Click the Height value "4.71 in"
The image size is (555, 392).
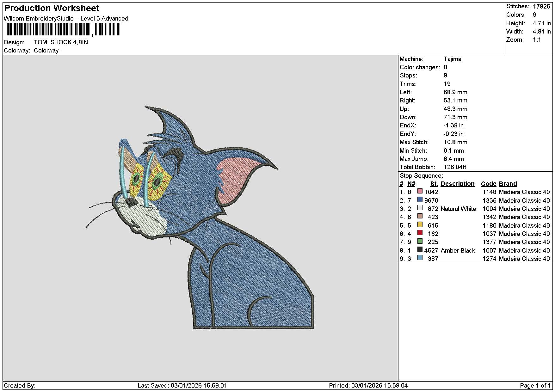pos(542,23)
